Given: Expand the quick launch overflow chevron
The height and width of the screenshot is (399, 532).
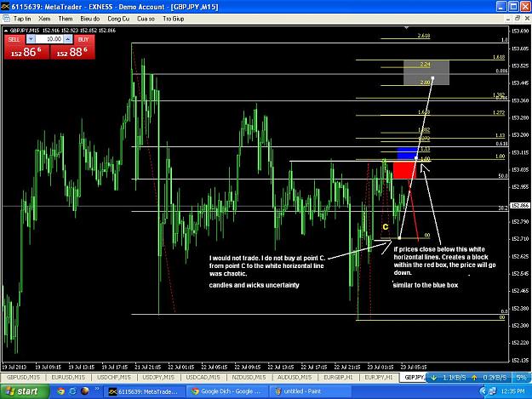Looking at the screenshot, I should pos(97,389).
